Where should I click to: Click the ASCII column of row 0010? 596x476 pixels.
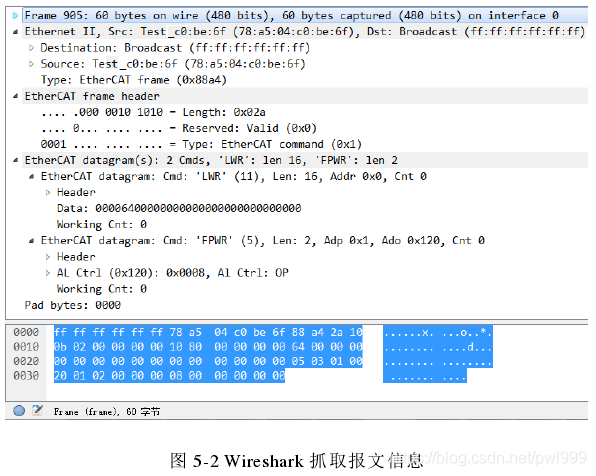point(437,347)
